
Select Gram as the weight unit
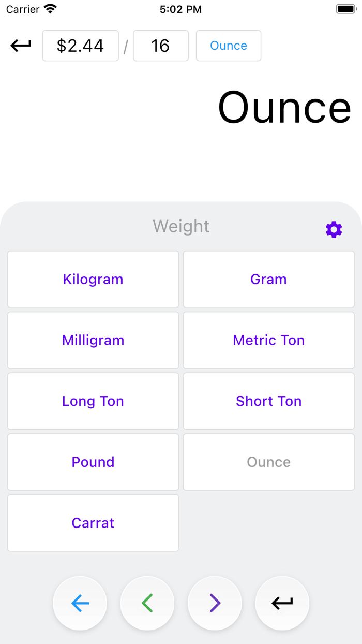tap(268, 280)
